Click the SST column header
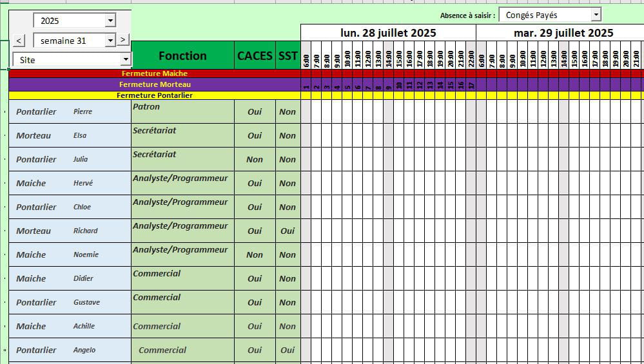 (x=288, y=55)
